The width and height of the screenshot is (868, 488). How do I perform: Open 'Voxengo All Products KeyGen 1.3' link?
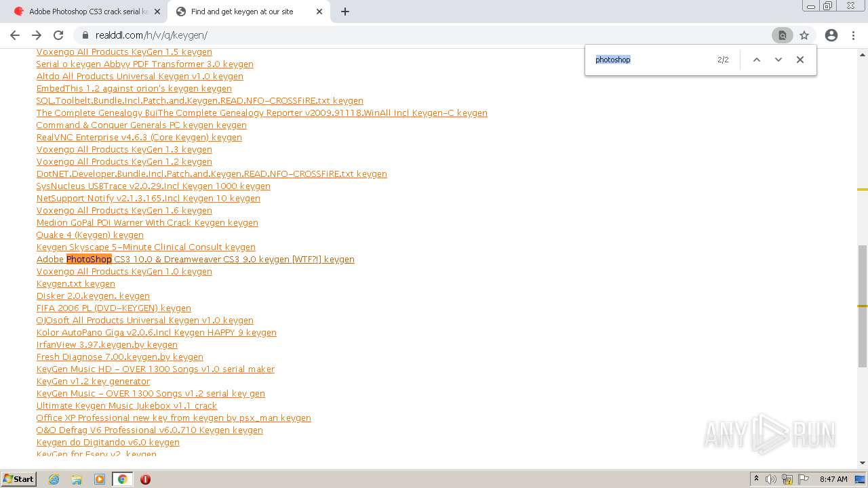click(x=124, y=150)
